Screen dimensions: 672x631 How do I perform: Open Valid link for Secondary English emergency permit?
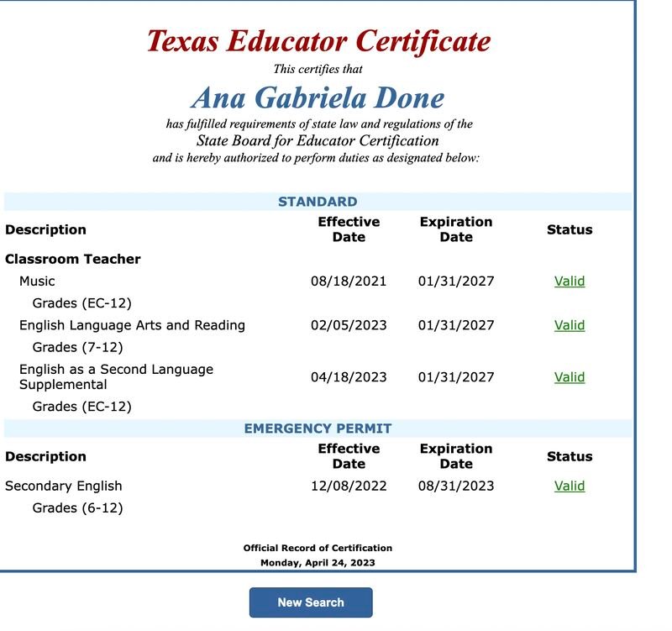[569, 486]
